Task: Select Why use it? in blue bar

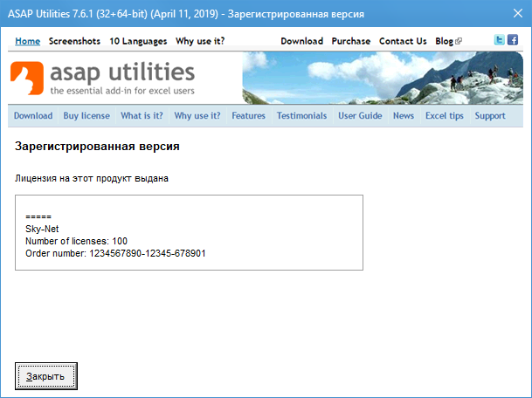Action: [x=197, y=115]
